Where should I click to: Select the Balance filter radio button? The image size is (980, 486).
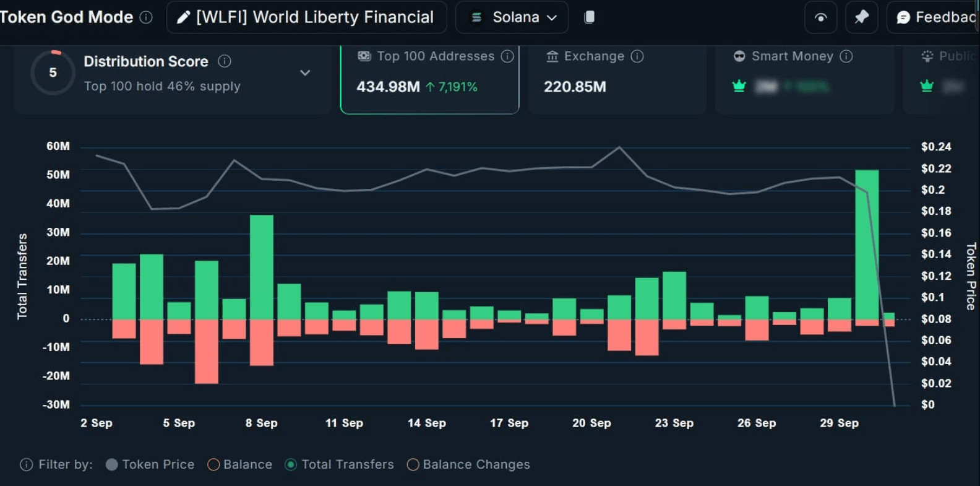[213, 464]
